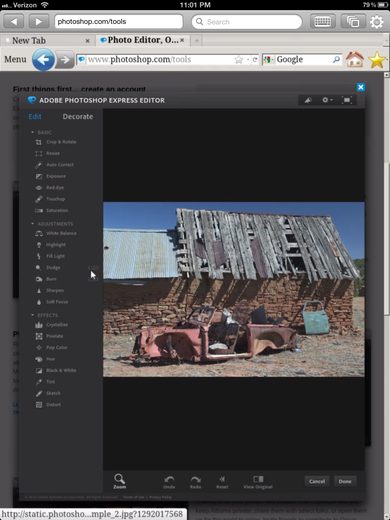Viewport: 390px width, 520px height.
Task: Toggle the editor fullscreen view icon
Action: pyautogui.click(x=347, y=100)
